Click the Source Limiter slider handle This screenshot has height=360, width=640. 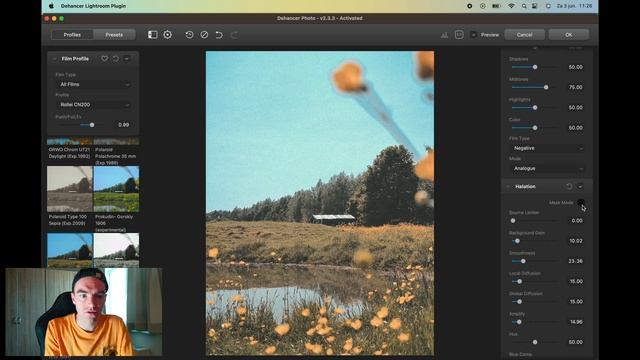coord(513,221)
